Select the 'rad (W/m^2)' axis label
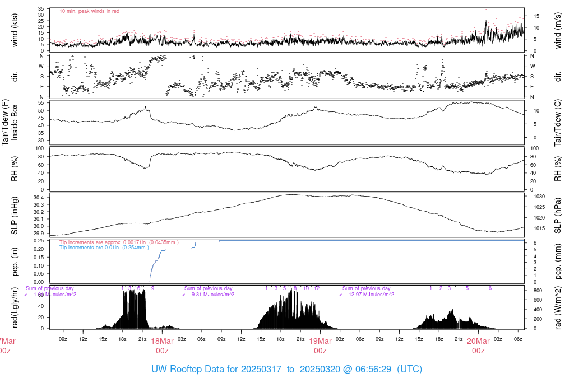The image size is (574, 392). click(558, 308)
